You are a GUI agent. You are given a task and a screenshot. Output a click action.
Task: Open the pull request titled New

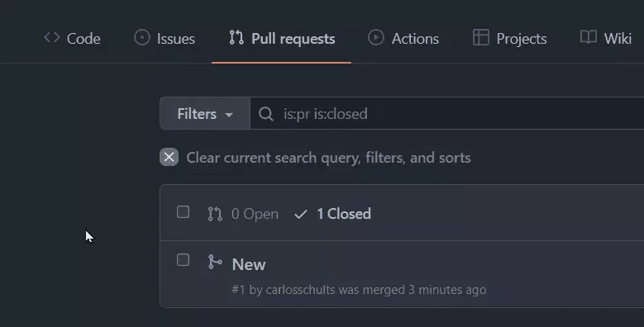(x=249, y=264)
